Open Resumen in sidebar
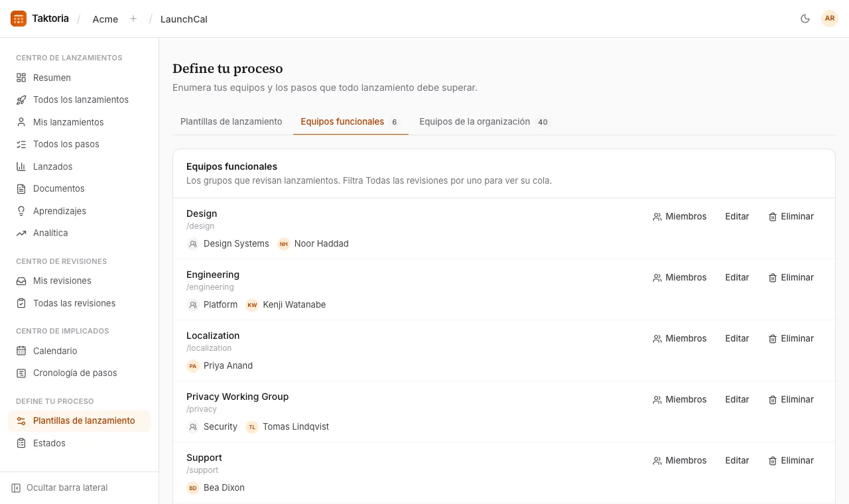The image size is (849, 504). (79, 78)
